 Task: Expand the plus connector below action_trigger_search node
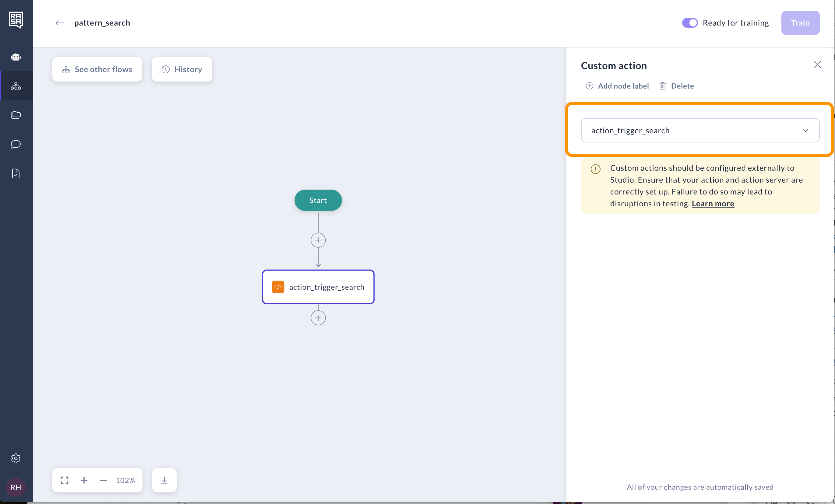coord(318,317)
